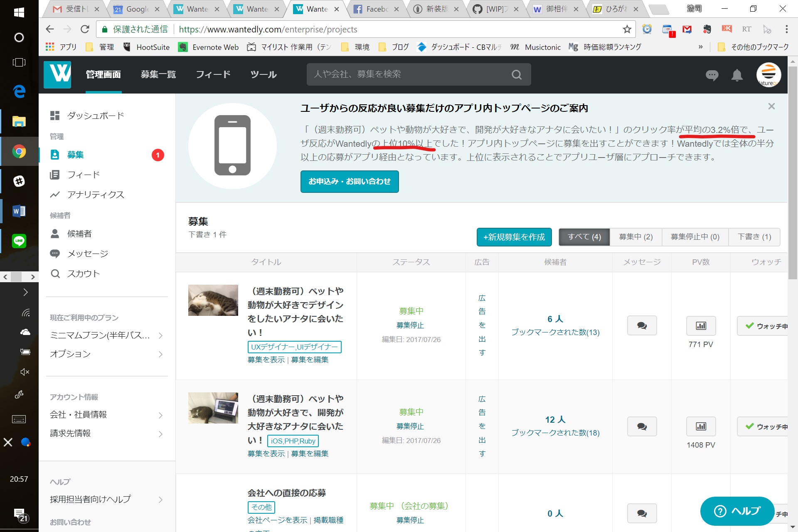The width and height of the screenshot is (798, 532).
Task: Select アナリティクス in the sidebar
Action: 96,195
